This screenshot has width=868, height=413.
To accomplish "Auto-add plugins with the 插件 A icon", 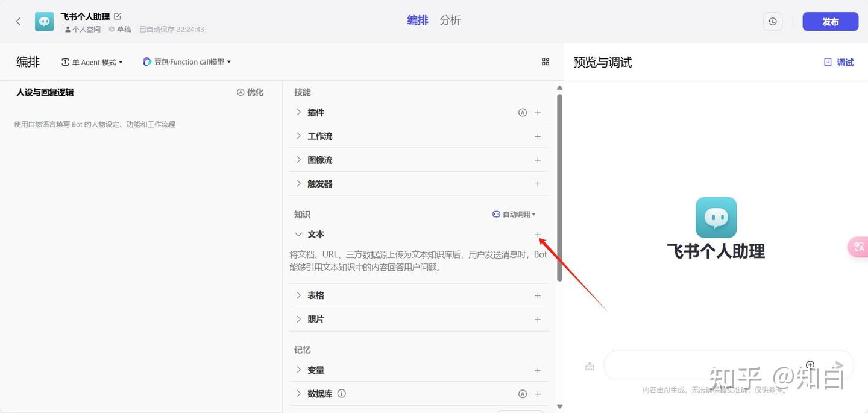I will coord(523,113).
